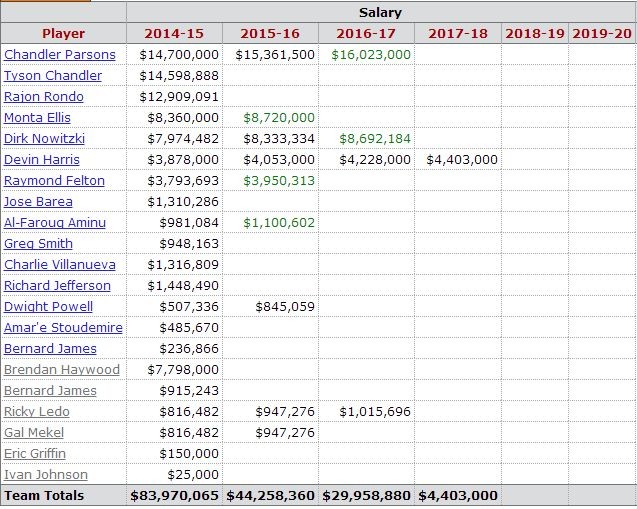Open Brendan Haywood player link
Screen dimensions: 637x509
pos(62,369)
